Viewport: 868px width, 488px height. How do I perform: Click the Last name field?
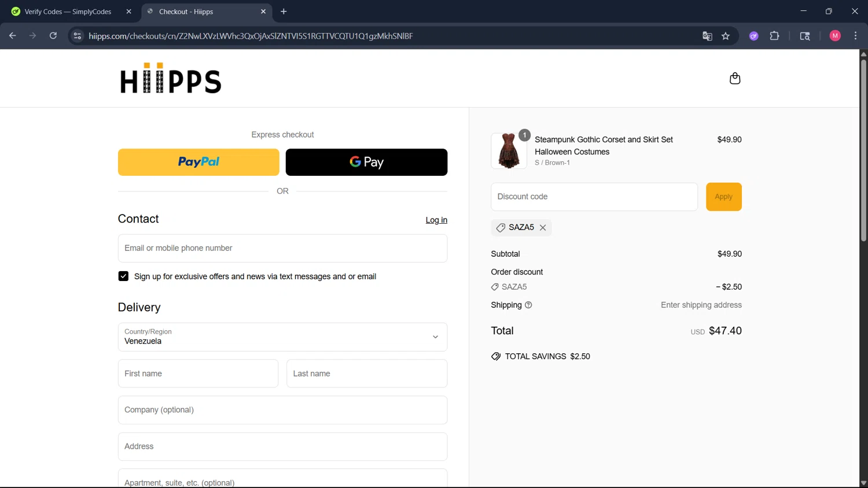tap(367, 374)
